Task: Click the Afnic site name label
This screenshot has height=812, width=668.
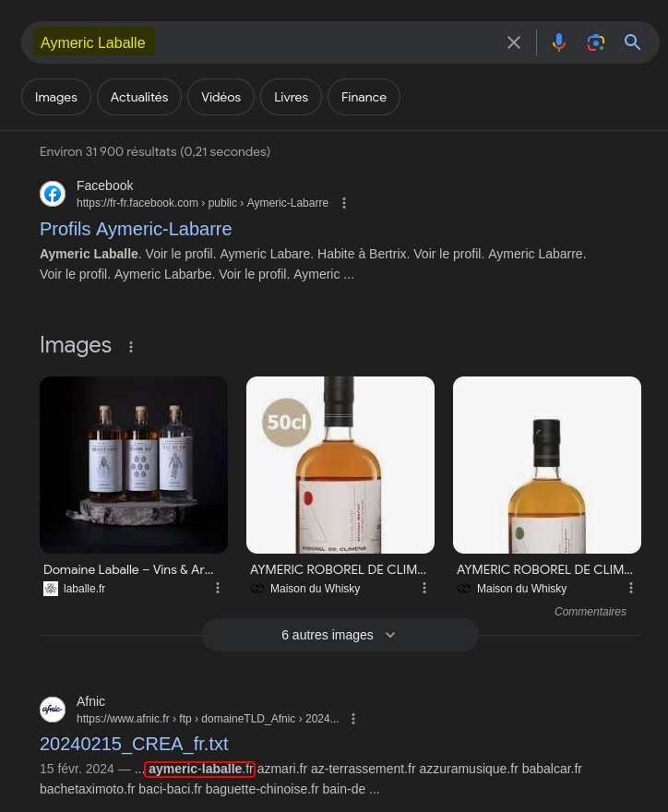Action: (x=90, y=701)
